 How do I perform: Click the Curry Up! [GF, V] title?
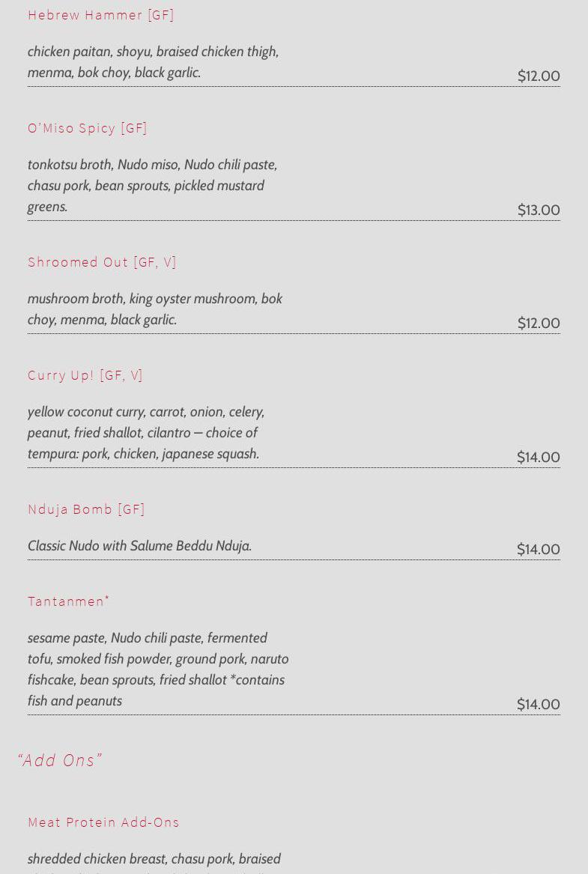click(85, 375)
